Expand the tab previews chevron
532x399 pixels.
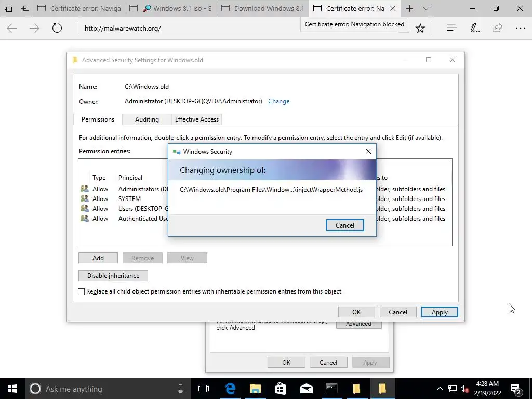click(x=426, y=8)
